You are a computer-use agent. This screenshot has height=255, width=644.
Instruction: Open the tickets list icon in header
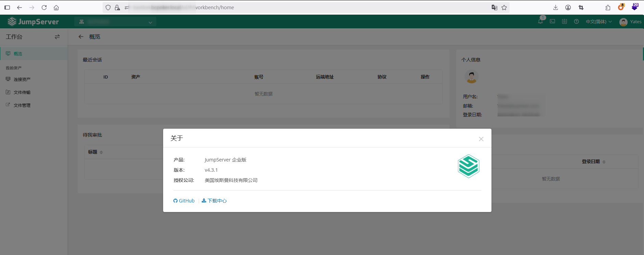(x=564, y=22)
